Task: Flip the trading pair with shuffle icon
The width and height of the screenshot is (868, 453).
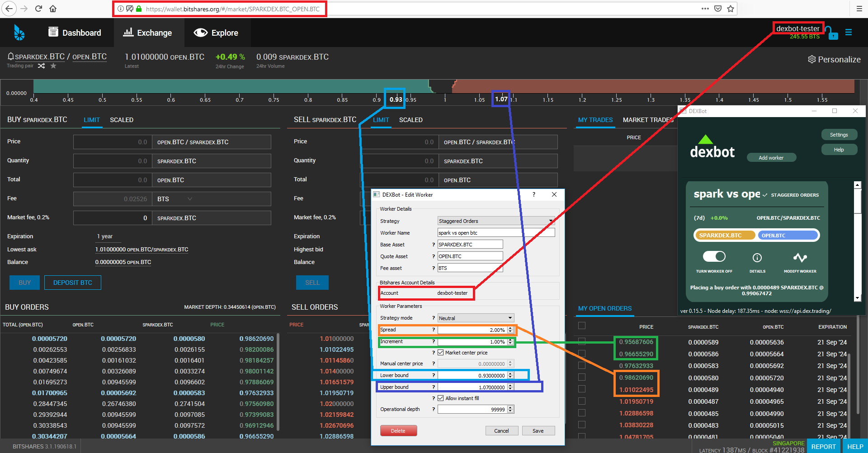Action: pyautogui.click(x=41, y=66)
